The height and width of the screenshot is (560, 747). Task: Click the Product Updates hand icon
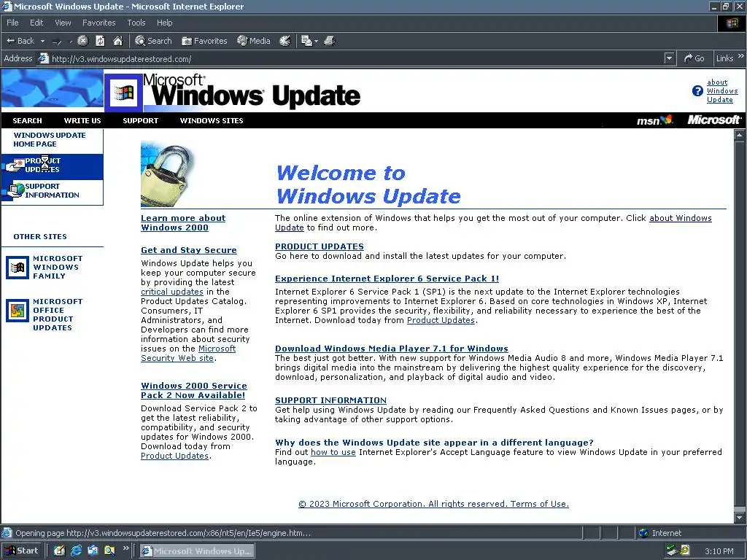click(x=15, y=166)
